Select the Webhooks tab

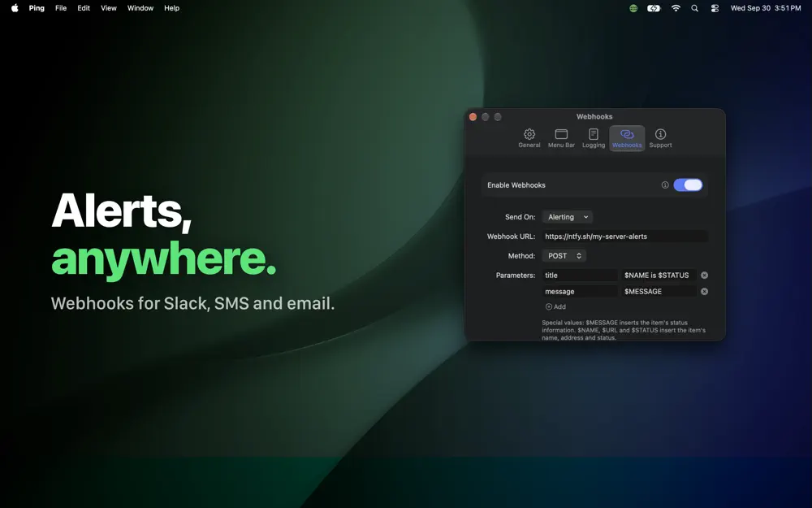tap(627, 138)
